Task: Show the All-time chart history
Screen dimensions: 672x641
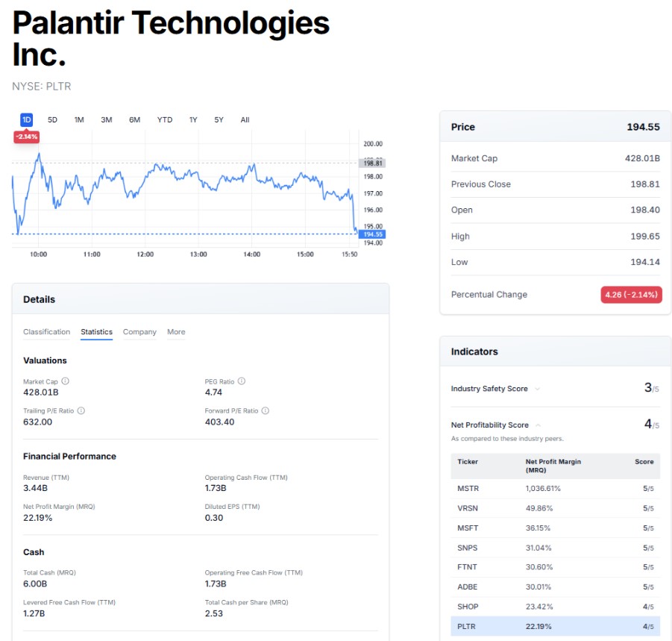Action: [245, 119]
